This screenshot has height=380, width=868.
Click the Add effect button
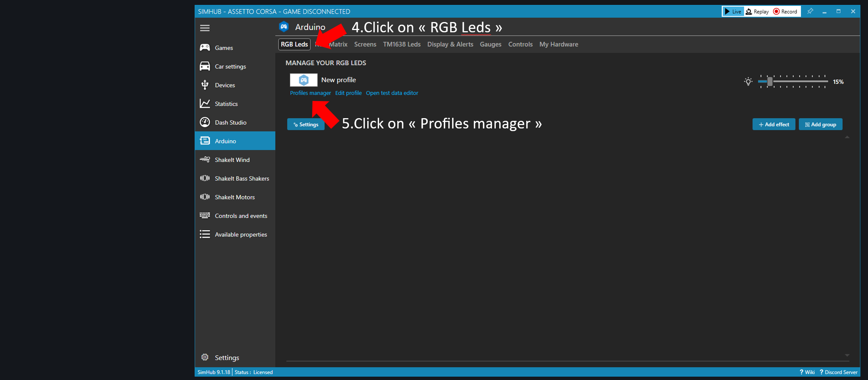click(x=774, y=124)
